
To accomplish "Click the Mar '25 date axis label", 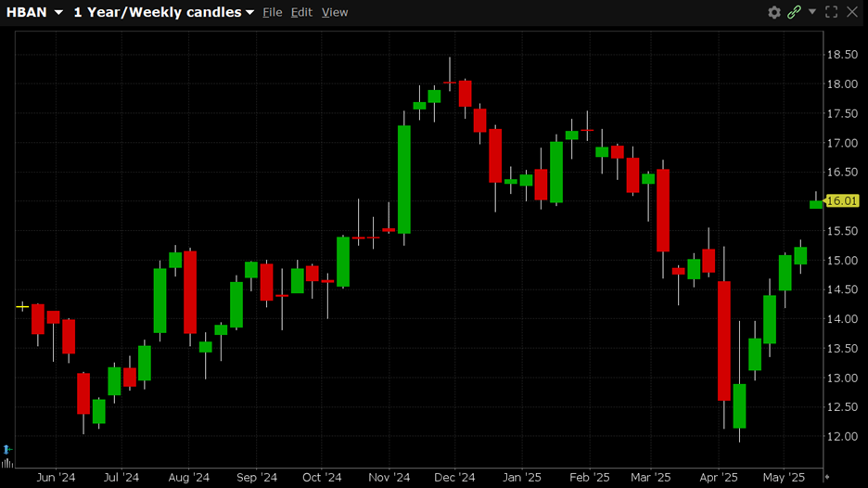I will coord(650,477).
